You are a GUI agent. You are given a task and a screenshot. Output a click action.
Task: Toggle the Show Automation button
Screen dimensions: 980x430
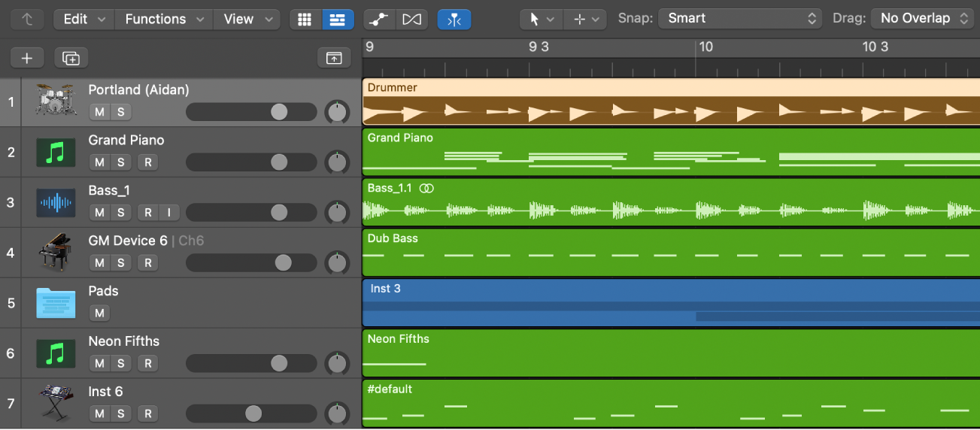pyautogui.click(x=379, y=20)
